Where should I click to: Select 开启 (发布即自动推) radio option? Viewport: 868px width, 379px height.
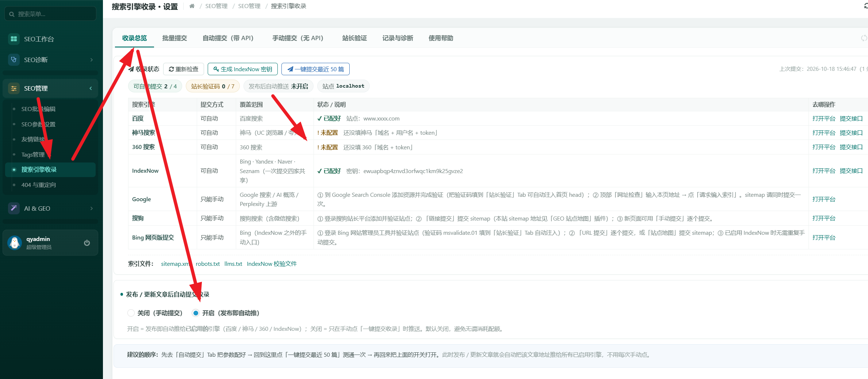196,313
